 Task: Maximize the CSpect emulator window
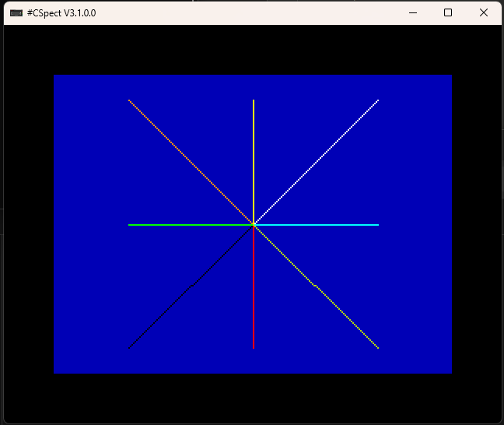pos(448,12)
